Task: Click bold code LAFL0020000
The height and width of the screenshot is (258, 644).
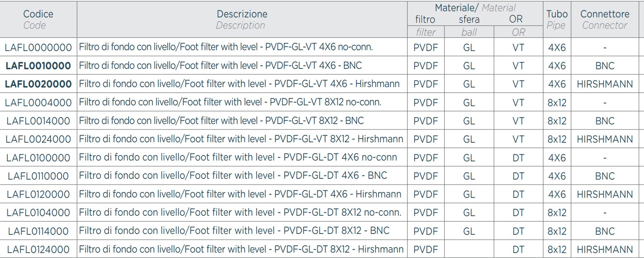Action: tap(38, 84)
